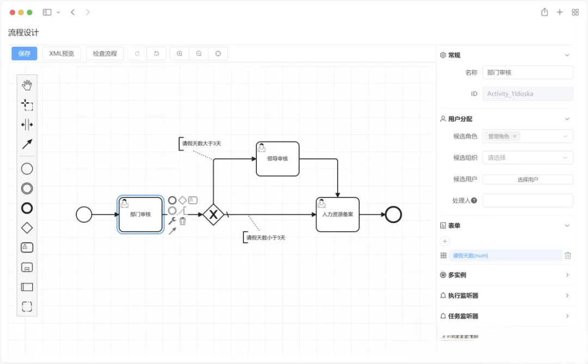Open new tab with plus icon
Image resolution: width=588 pixels, height=364 pixels.
(560, 13)
